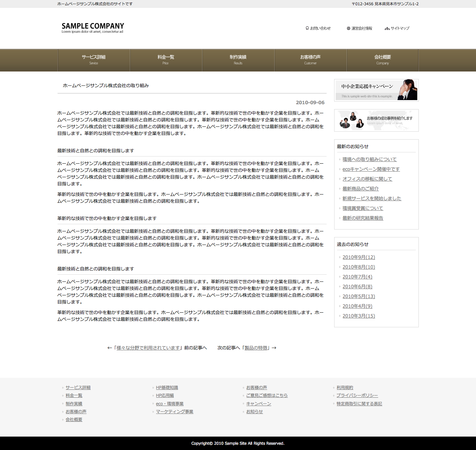Click the sitemap icon beside サイトマップ
Viewport: 476px width, 450px height.
[387, 29]
